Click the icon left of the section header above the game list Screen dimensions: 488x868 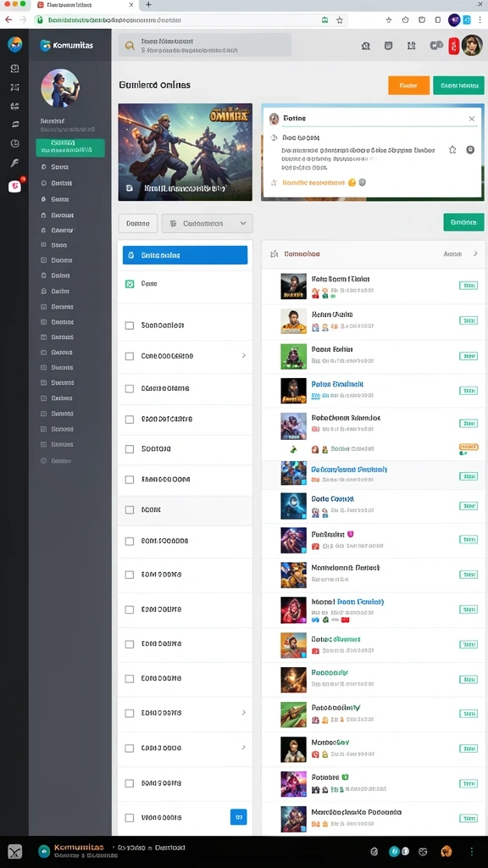(274, 254)
